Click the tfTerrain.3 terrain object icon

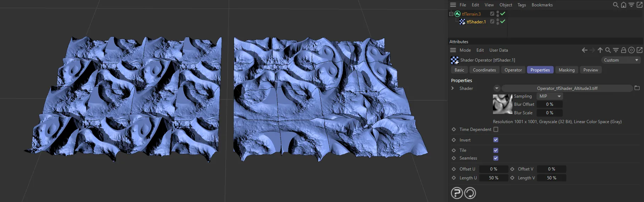click(x=457, y=14)
